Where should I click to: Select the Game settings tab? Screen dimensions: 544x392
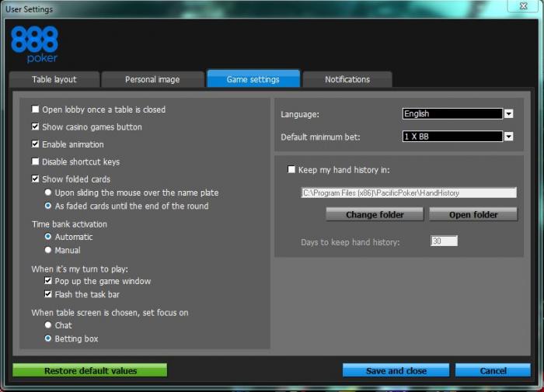pos(253,79)
